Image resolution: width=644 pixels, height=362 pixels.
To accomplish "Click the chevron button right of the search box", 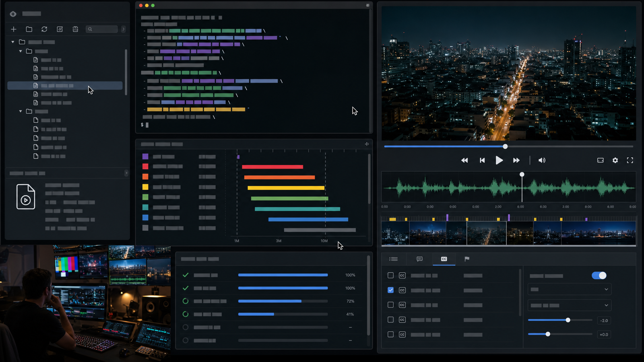I will (123, 29).
